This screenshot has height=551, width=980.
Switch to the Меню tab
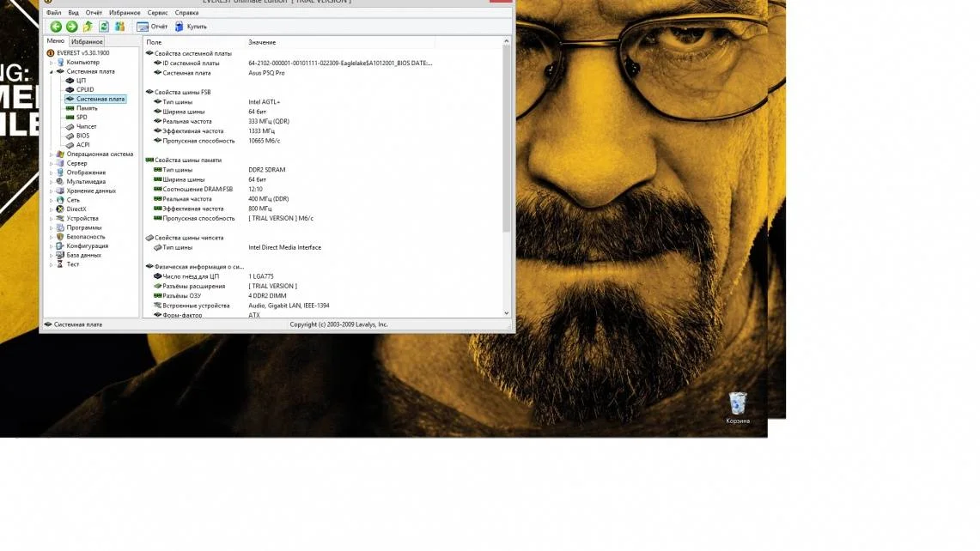tap(55, 41)
